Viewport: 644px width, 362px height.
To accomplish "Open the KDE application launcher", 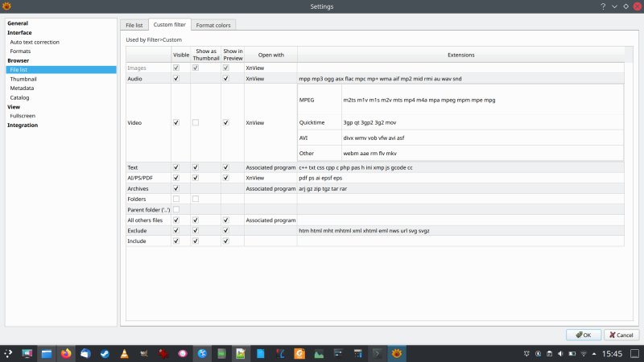I will coord(8,353).
